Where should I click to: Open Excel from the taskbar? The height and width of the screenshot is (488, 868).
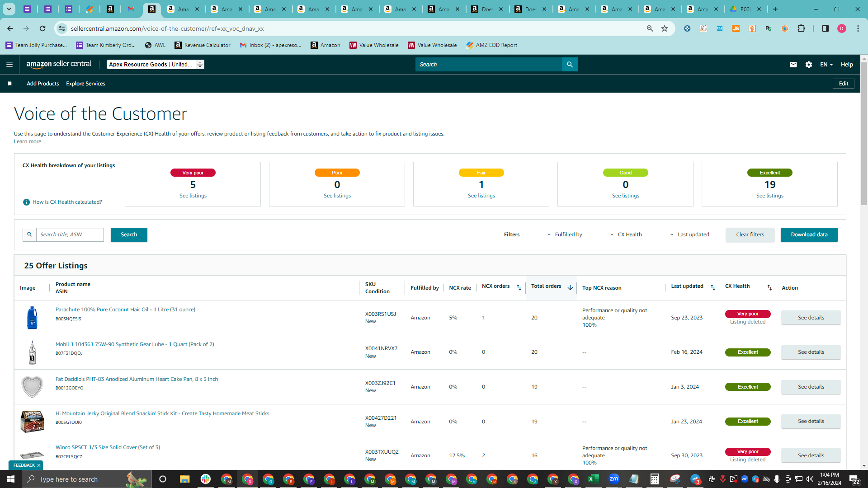pos(593,479)
